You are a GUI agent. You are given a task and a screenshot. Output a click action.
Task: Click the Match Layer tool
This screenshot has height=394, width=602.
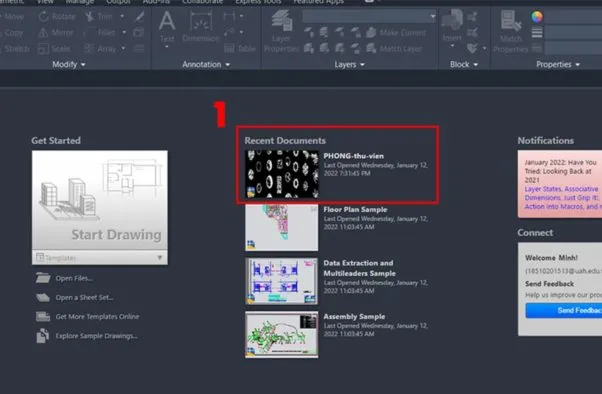click(394, 49)
